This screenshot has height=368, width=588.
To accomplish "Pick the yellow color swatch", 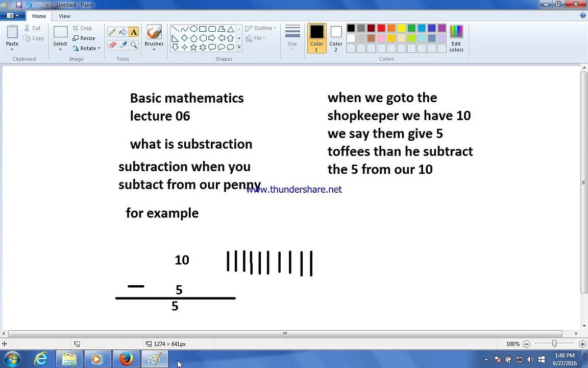I will [402, 28].
